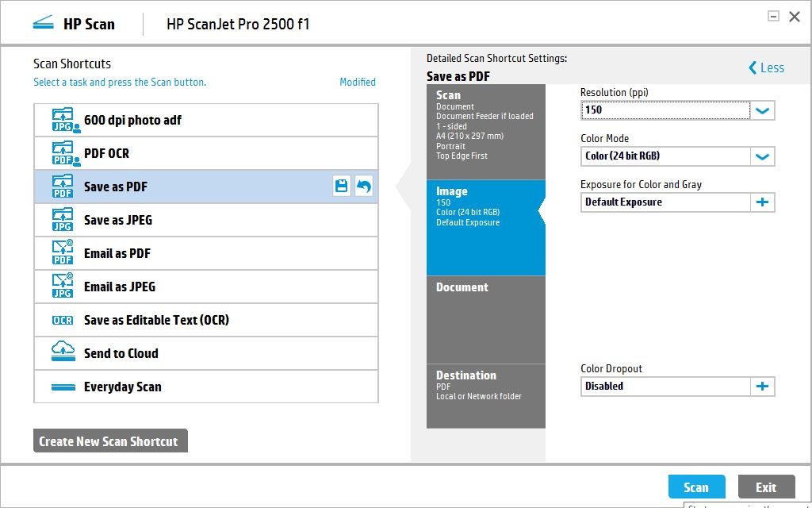Click the Email as JPEG shortcut icon
This screenshot has width=812, height=508.
point(62,287)
